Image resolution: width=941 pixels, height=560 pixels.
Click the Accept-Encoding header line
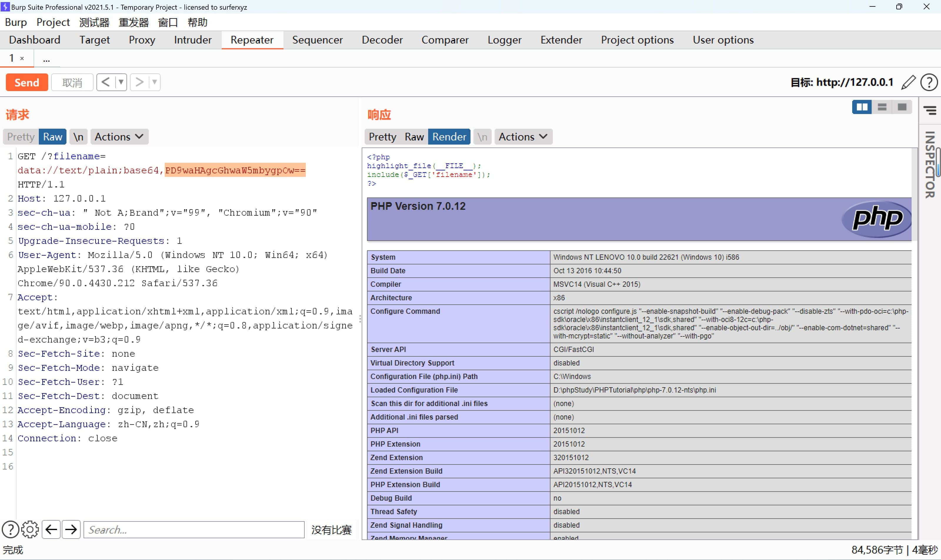pyautogui.click(x=106, y=410)
